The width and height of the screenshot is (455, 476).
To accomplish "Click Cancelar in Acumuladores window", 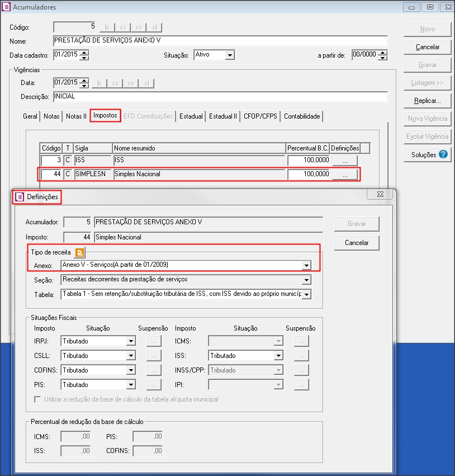I will 428,47.
